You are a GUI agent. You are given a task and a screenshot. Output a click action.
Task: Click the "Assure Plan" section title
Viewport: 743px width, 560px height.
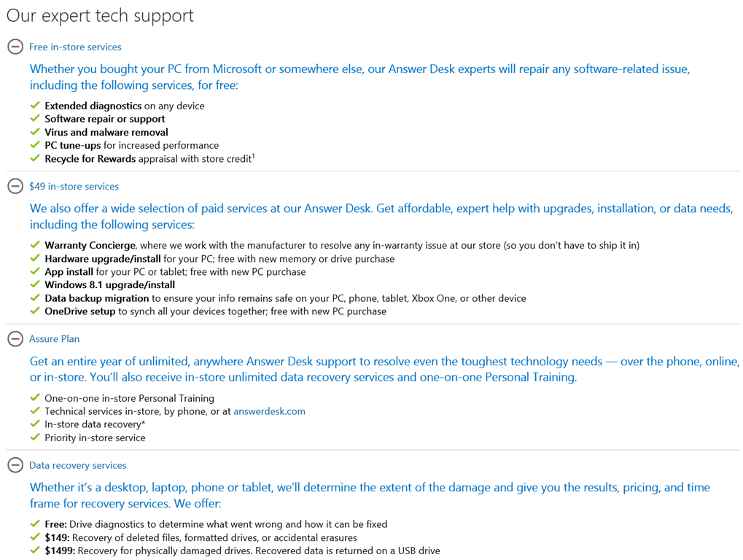pos(54,338)
